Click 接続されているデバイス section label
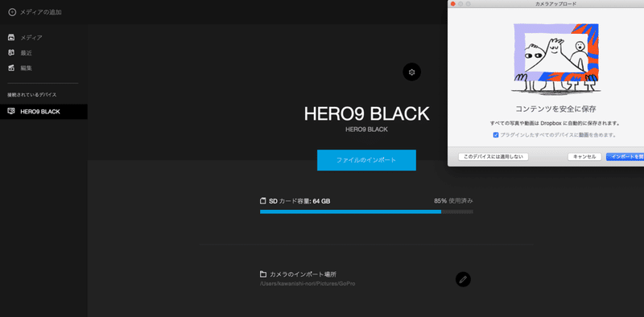 31,95
